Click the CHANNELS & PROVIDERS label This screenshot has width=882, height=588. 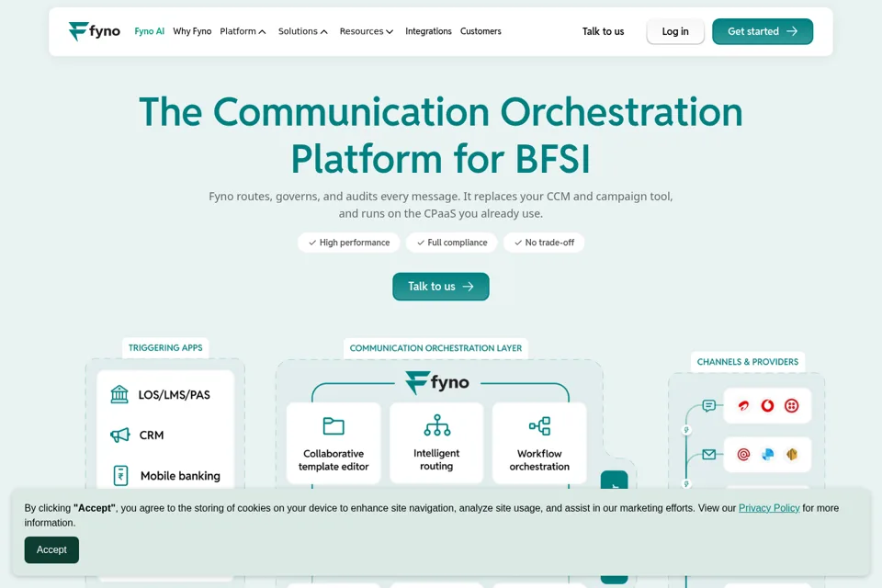748,362
